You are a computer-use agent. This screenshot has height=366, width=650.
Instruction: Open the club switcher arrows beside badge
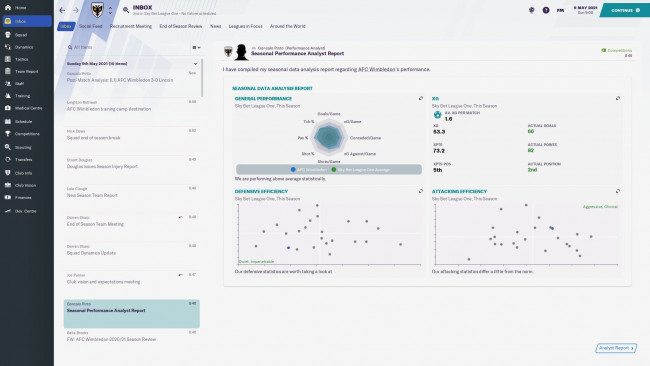110,10
